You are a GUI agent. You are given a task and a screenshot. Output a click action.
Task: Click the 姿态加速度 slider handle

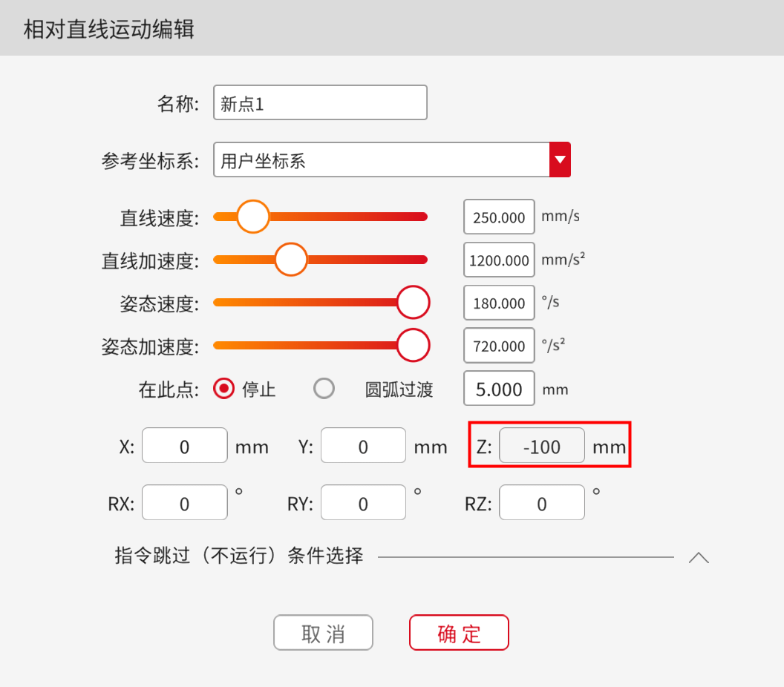pyautogui.click(x=414, y=346)
